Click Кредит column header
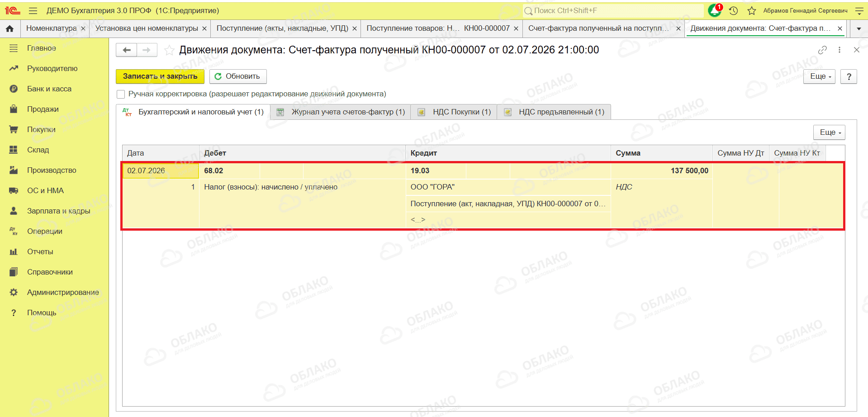The height and width of the screenshot is (417, 868). point(508,153)
